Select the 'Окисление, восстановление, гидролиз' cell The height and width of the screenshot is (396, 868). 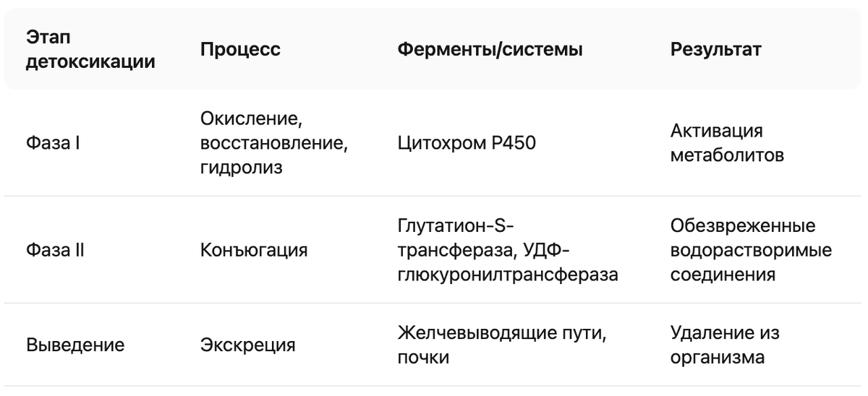coord(274,142)
